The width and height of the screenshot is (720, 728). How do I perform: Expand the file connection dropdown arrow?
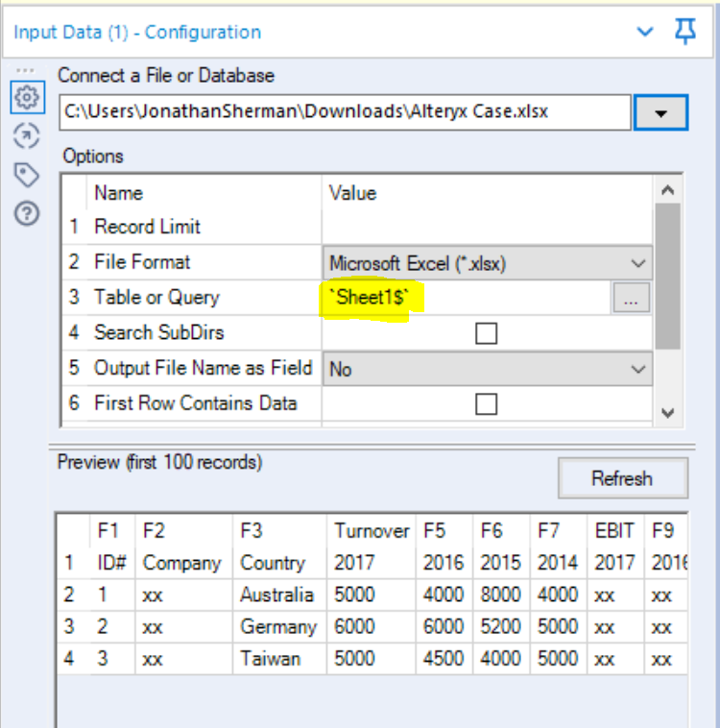660,112
